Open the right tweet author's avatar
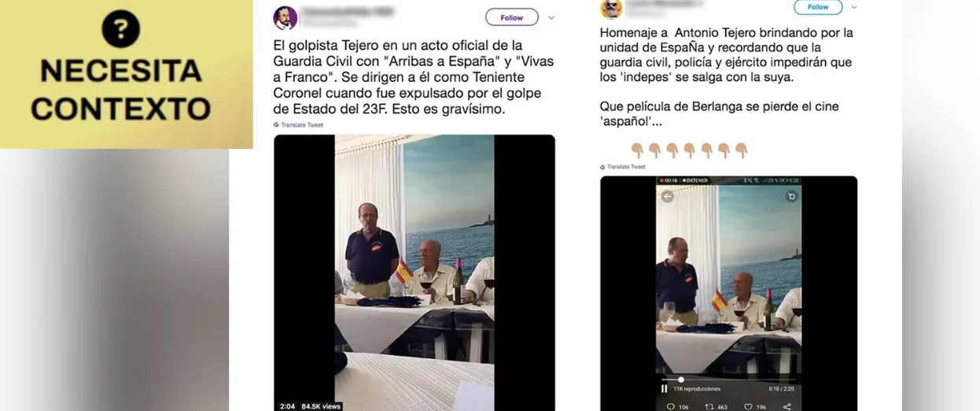 (x=611, y=8)
